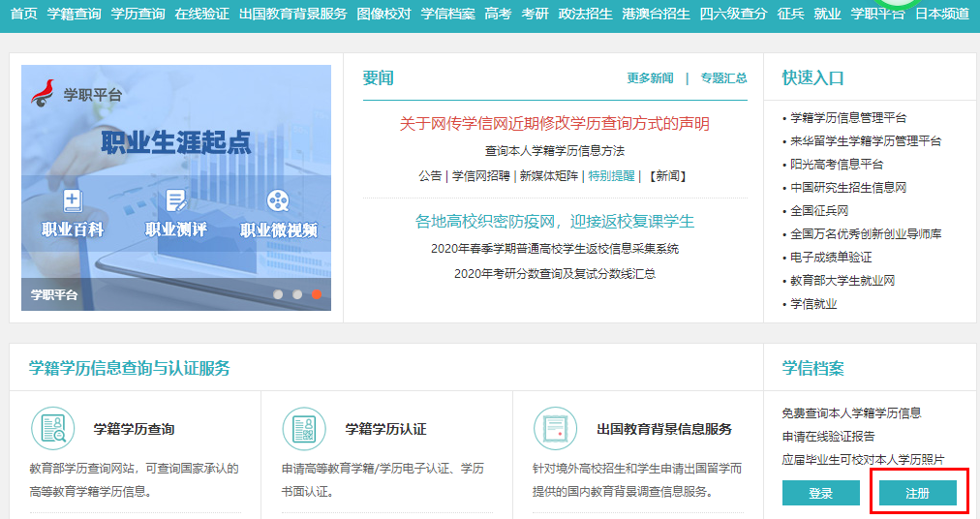Click the 出国教育背景信息服务 certificate icon

[x=556, y=429]
